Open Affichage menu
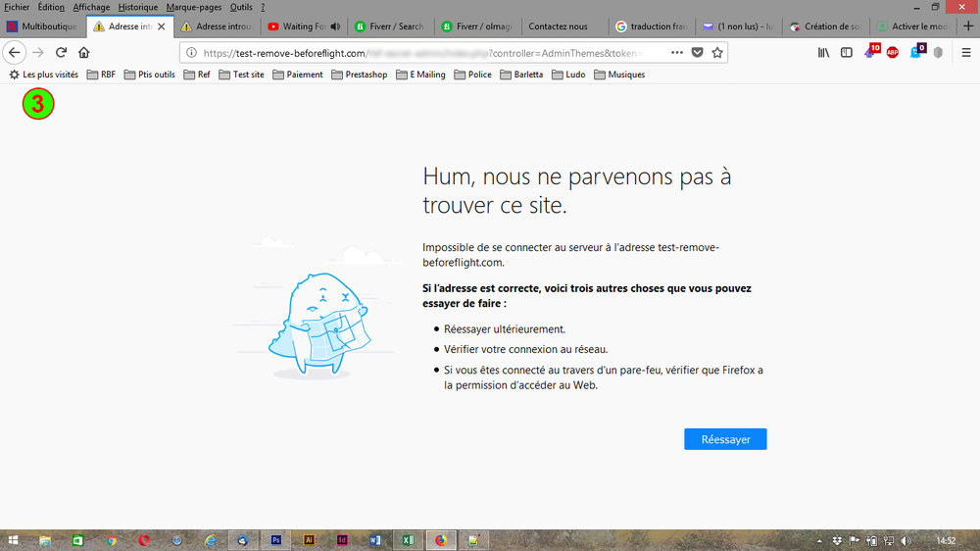Screen dimensions: 980x551 click(x=91, y=7)
